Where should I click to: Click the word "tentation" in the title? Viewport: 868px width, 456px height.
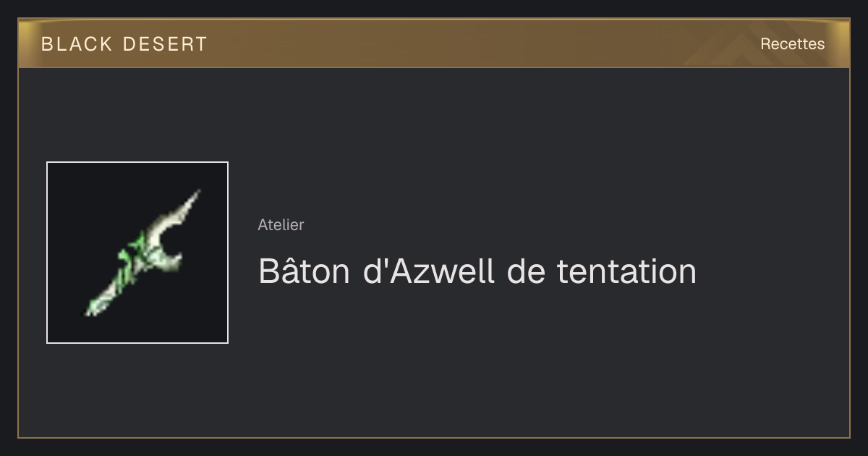point(626,272)
